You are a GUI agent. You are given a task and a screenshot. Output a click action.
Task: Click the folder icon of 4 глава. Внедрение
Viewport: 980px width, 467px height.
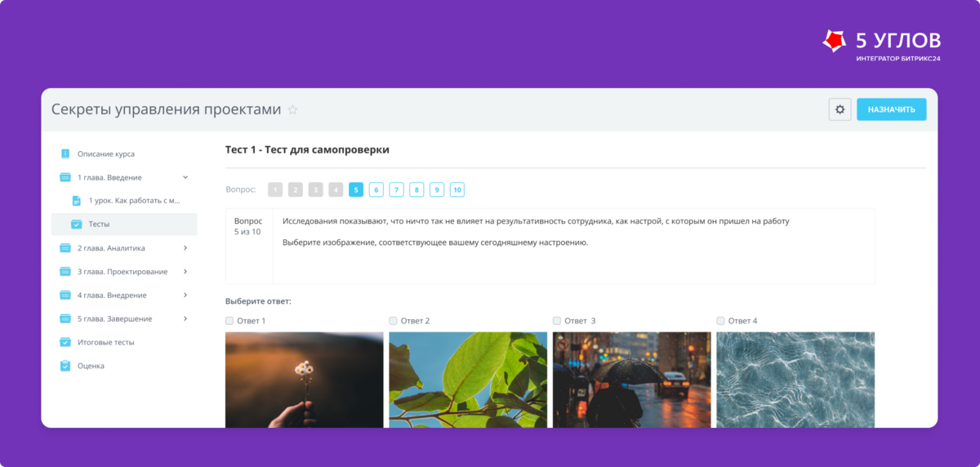click(x=65, y=296)
